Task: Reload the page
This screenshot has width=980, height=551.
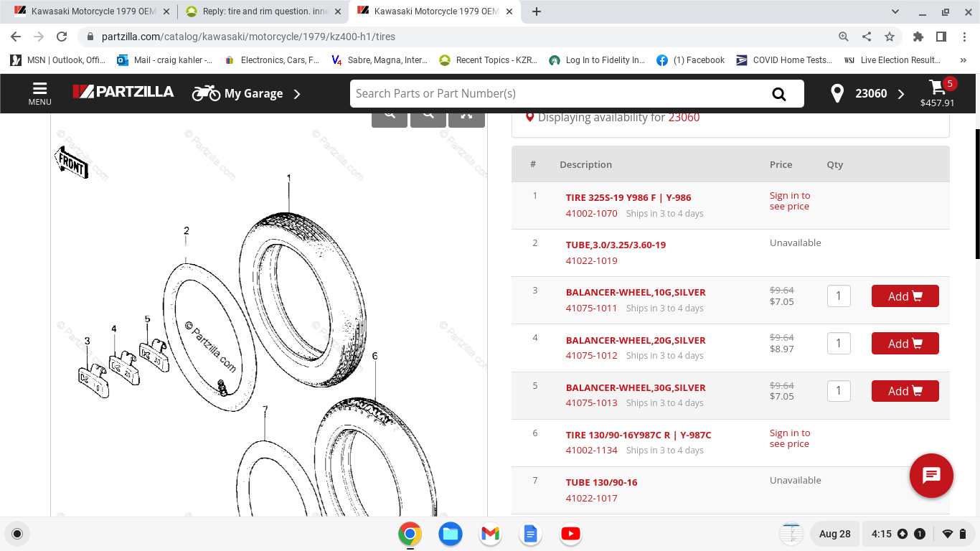Action: click(x=62, y=37)
